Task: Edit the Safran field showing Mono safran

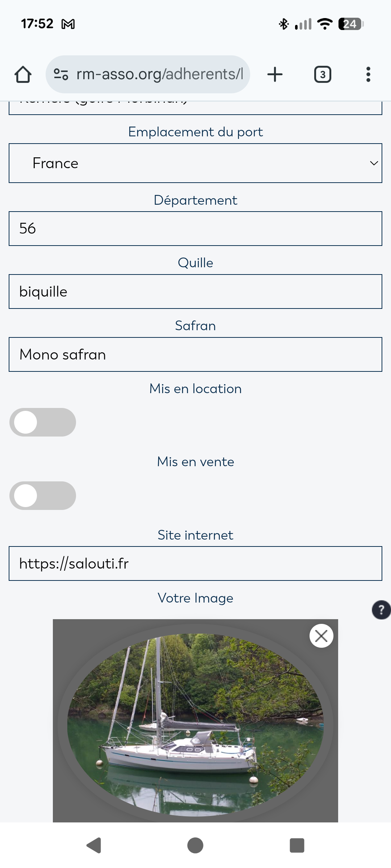Action: 195,354
